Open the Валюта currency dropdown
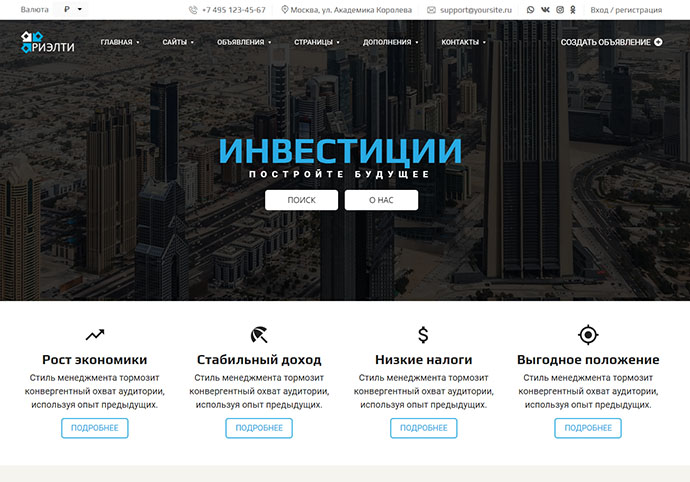690x482 pixels. coord(71,9)
